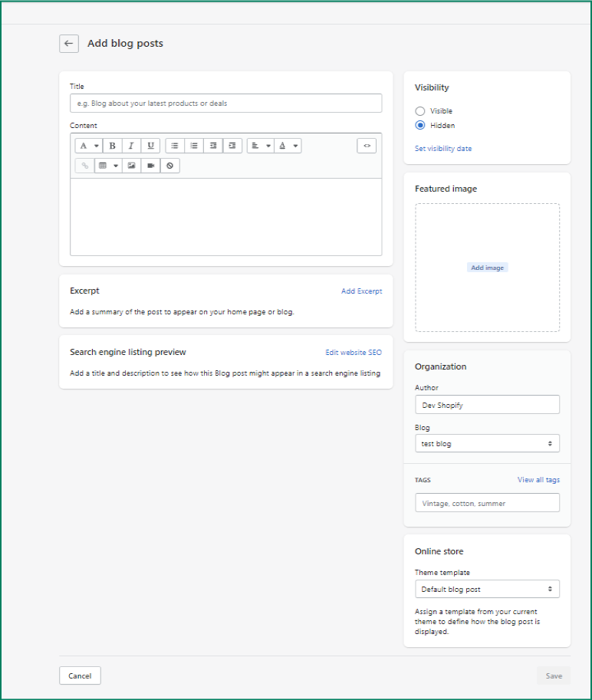Click the Excerpt summary description text
The image size is (592, 700).
[x=183, y=311]
